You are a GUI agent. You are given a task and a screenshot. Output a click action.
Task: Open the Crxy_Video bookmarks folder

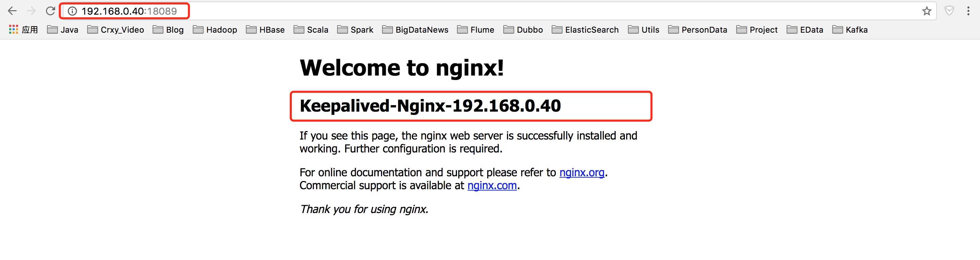tap(116, 30)
